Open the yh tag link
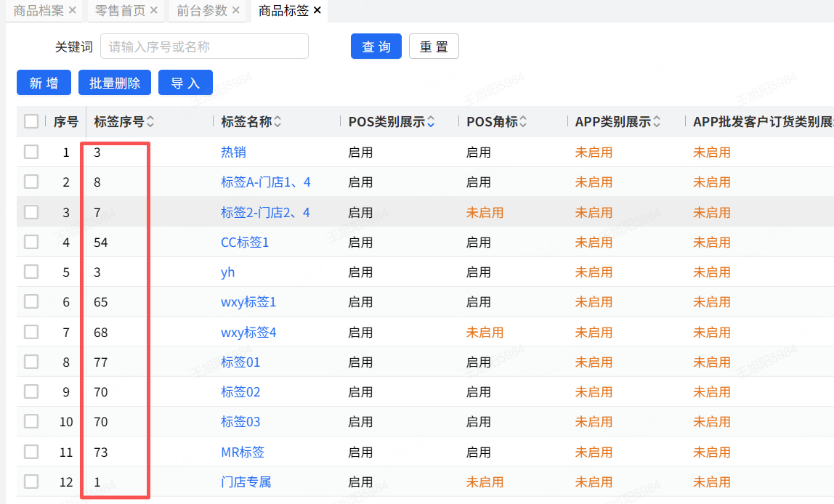Viewport: 834px width, 504px height. (227, 272)
